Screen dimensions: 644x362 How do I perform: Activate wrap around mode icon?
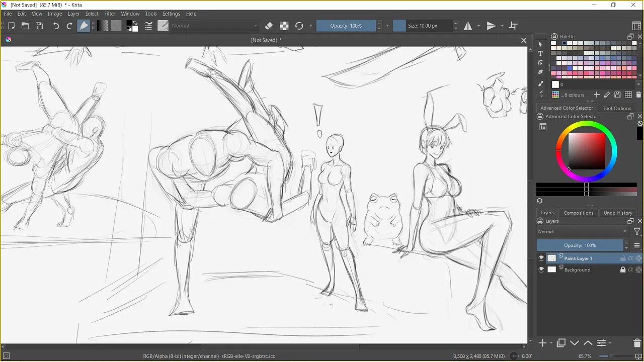pyautogui.click(x=513, y=26)
